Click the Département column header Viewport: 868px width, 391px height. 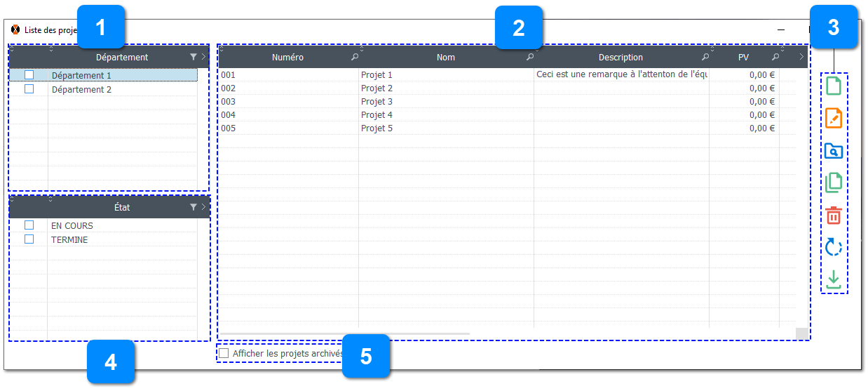(122, 58)
